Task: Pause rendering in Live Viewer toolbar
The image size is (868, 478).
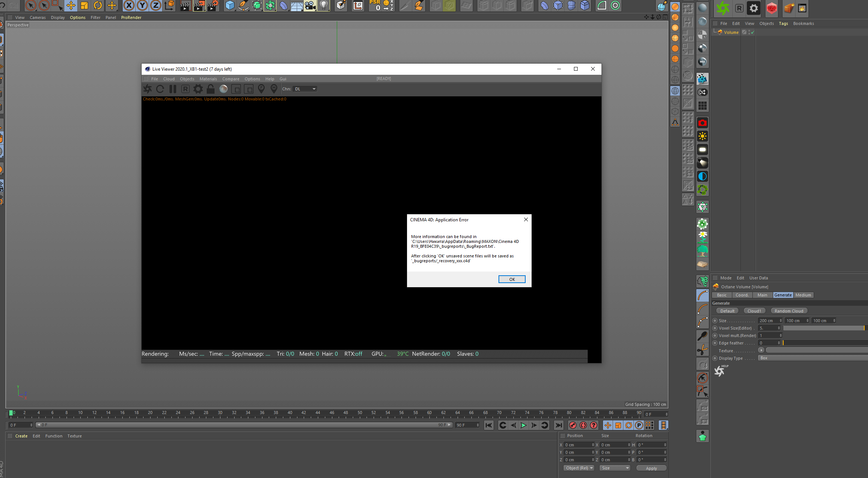Action: click(x=173, y=89)
